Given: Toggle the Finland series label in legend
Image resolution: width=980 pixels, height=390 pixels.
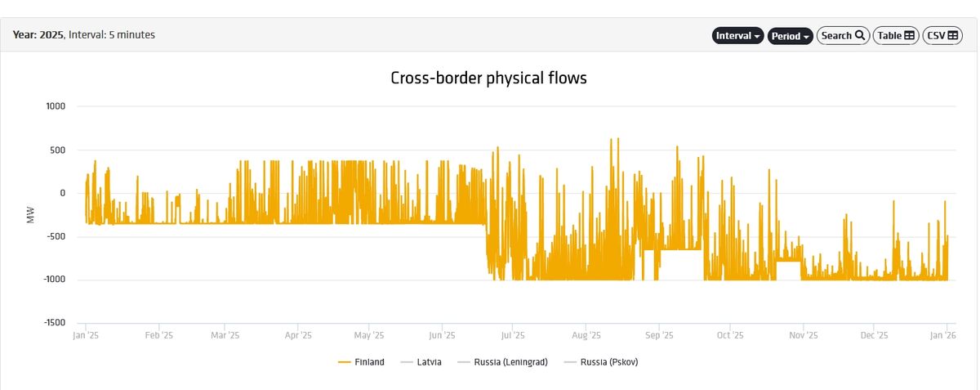Looking at the screenshot, I should 369,362.
